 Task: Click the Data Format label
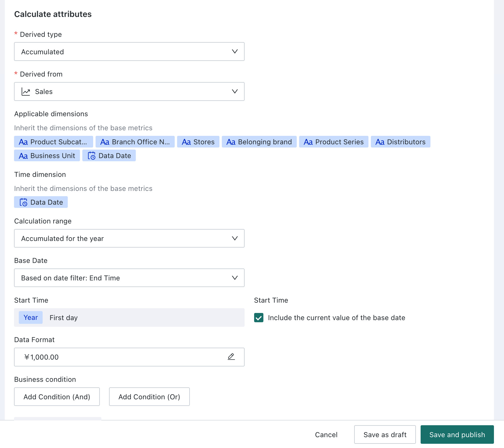(34, 340)
